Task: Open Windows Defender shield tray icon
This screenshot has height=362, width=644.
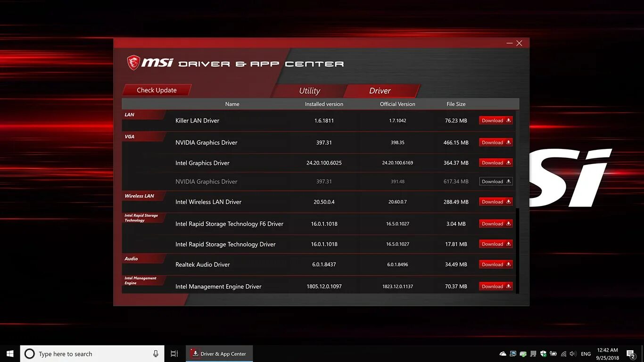Action: click(x=543, y=354)
